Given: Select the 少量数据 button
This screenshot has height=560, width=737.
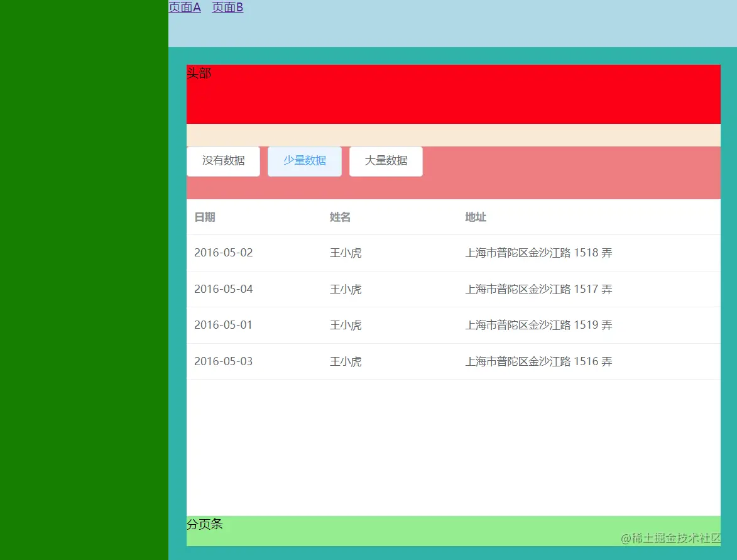Looking at the screenshot, I should coord(305,162).
